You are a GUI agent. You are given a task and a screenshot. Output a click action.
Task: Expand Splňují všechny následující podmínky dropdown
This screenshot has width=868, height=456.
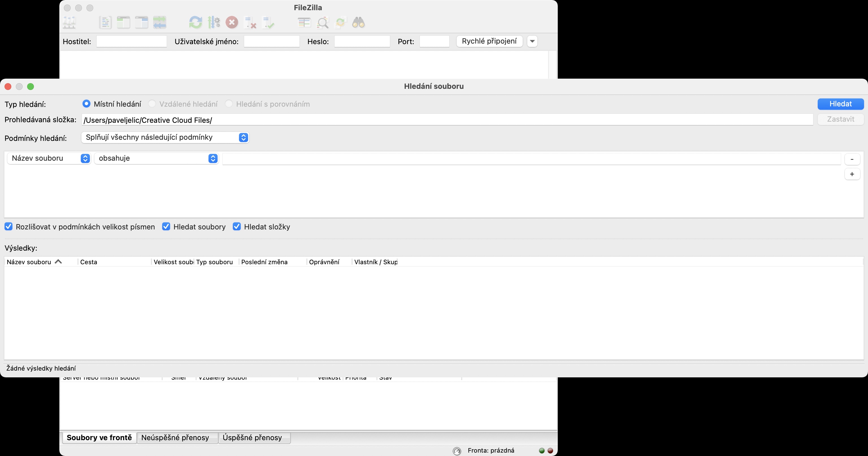[165, 137]
